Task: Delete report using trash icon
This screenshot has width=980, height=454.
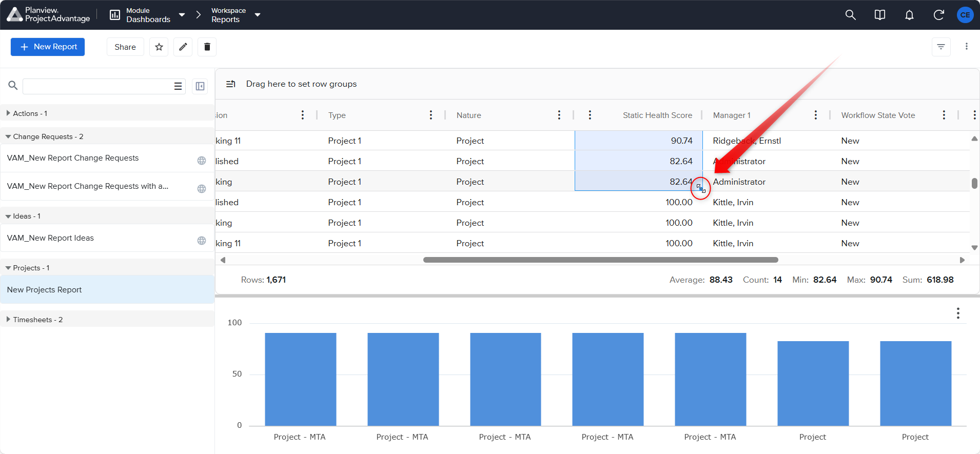Action: 207,47
